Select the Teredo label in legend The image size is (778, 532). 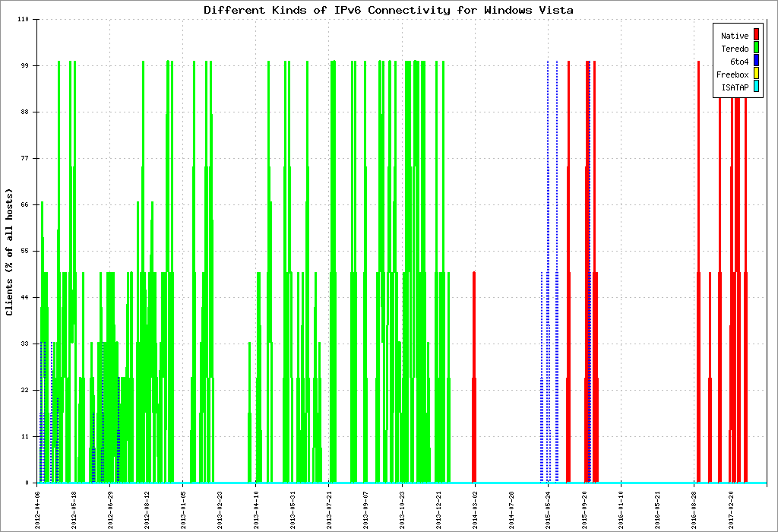click(x=734, y=49)
